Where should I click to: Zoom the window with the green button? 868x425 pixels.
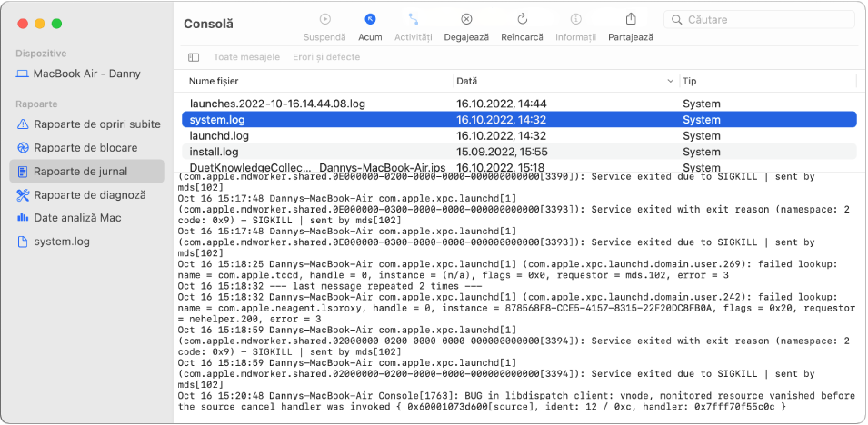[56, 24]
